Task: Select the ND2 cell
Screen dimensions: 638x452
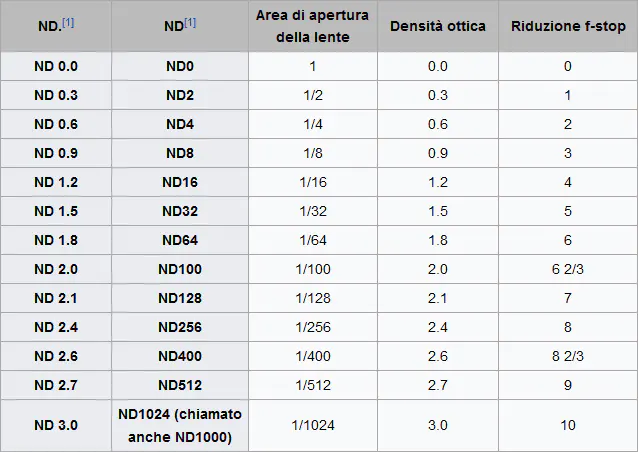Action: tap(180, 95)
